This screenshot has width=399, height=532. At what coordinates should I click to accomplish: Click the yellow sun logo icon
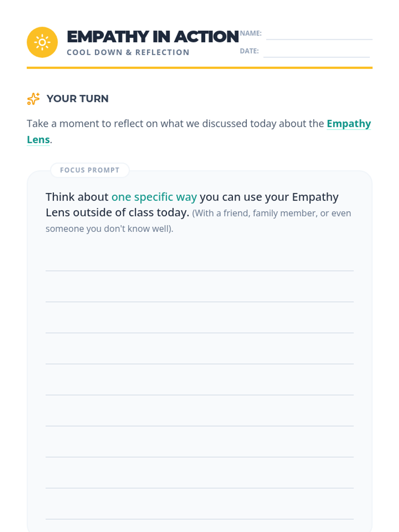pos(42,42)
